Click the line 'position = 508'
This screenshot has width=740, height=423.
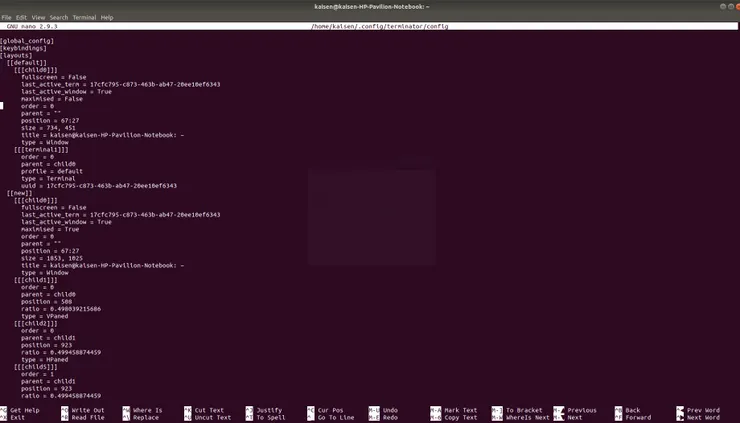[x=47, y=302]
